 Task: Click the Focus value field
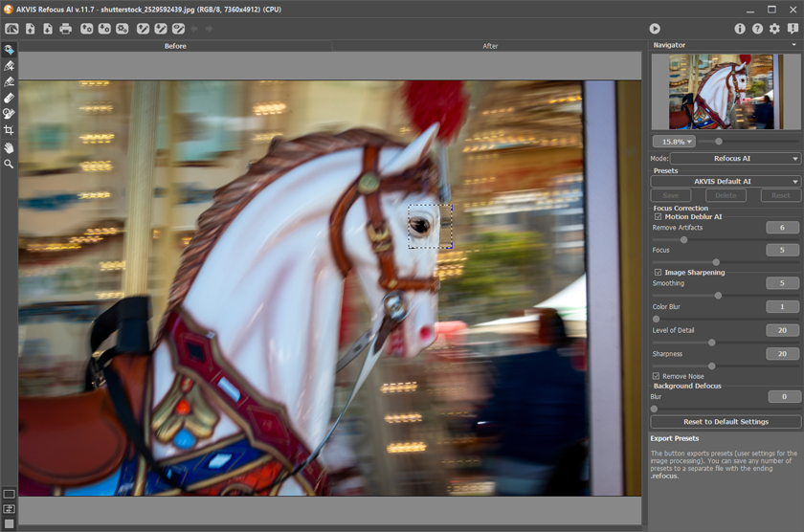[782, 250]
